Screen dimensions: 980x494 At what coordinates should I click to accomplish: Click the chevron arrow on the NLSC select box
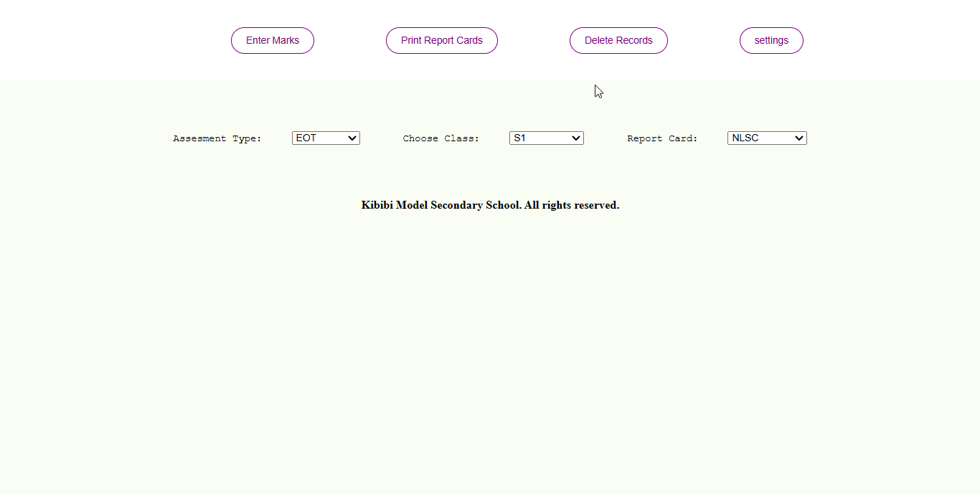tap(799, 138)
